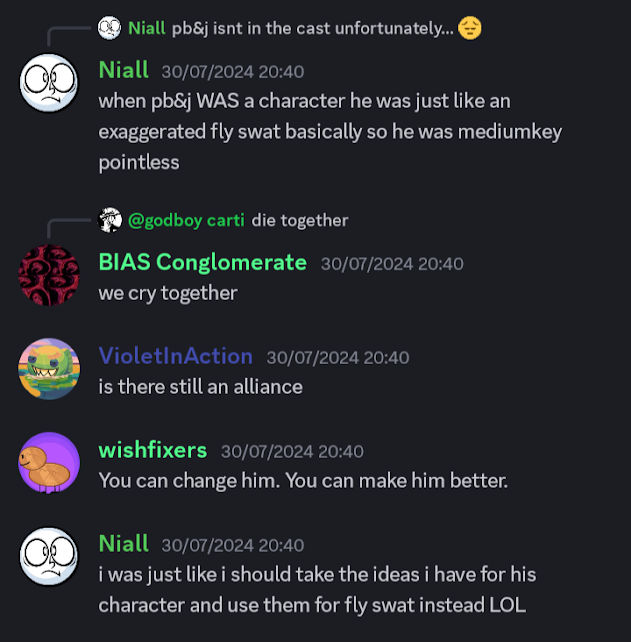Click VioletInAction's profile picture
Image resolution: width=631 pixels, height=642 pixels.
pos(49,369)
